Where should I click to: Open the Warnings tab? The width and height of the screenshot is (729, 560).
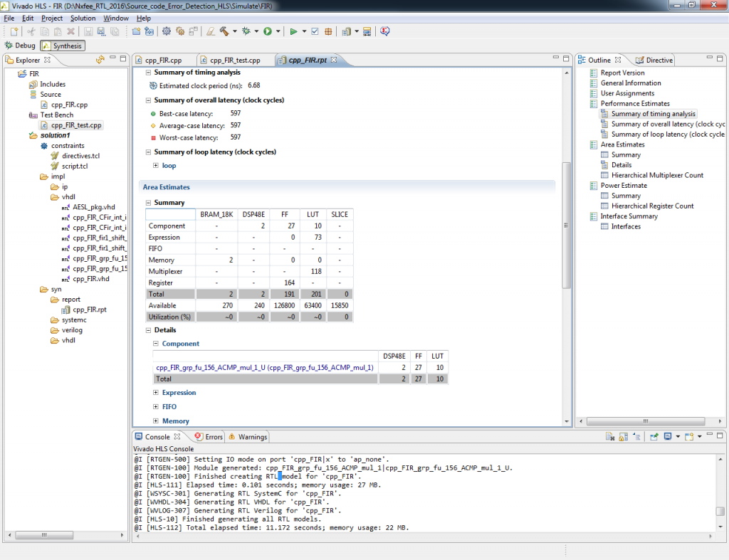coord(248,437)
